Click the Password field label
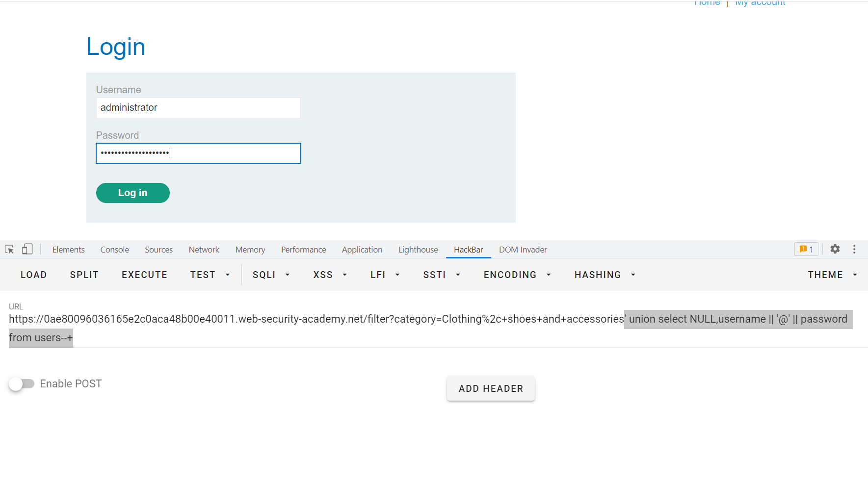Image resolution: width=868 pixels, height=483 pixels. [x=118, y=135]
